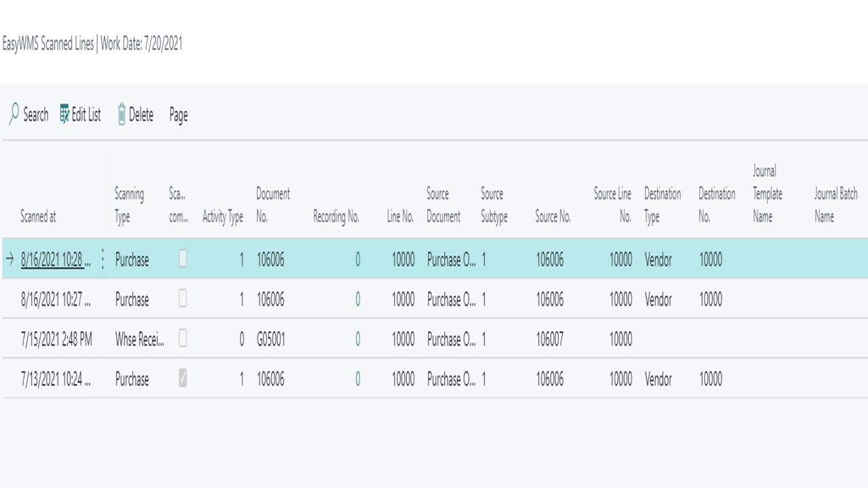
Task: Click Purchase type in 8/16/2021 10:27 row
Action: pyautogui.click(x=132, y=300)
